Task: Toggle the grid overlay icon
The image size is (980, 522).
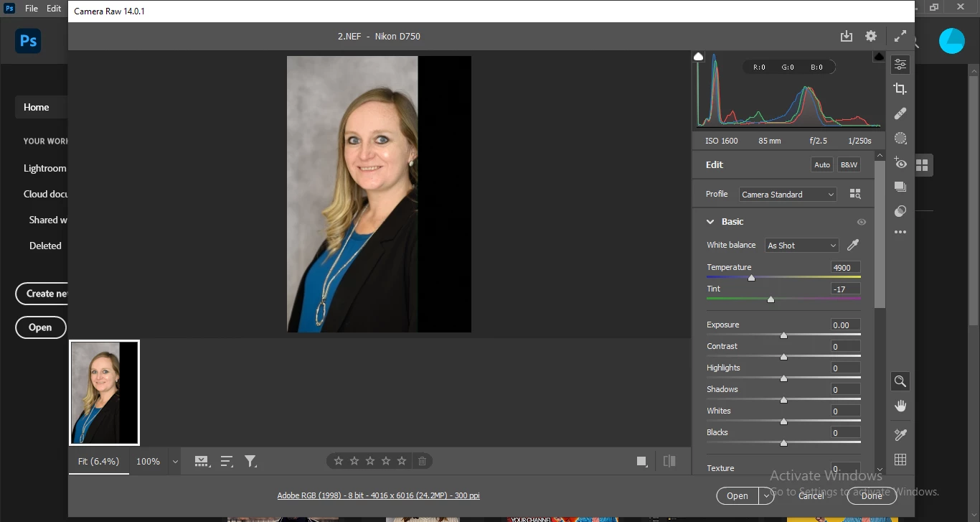Action: click(900, 460)
